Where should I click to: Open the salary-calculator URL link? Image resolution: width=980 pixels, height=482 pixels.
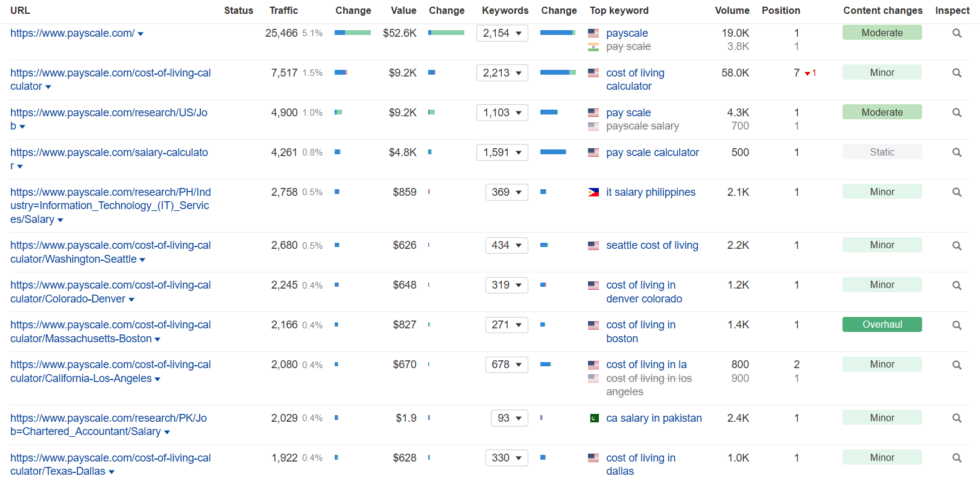pyautogui.click(x=109, y=159)
